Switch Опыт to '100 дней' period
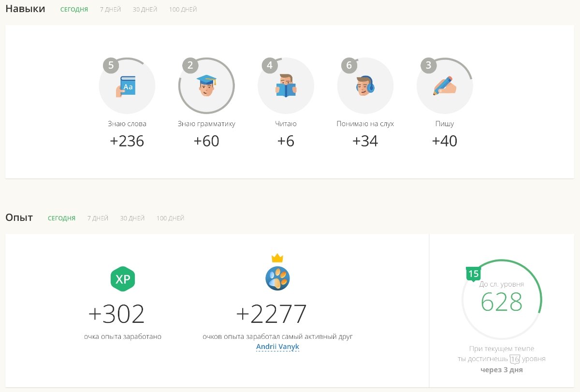 170,218
